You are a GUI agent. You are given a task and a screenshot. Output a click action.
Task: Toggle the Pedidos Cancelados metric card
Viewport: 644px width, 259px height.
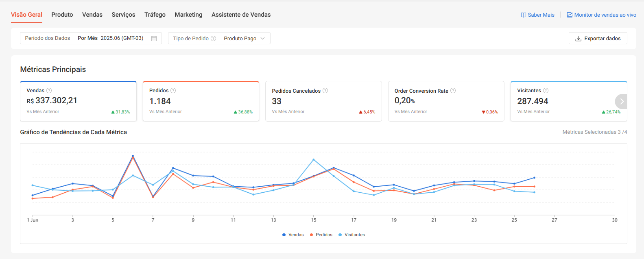click(x=323, y=101)
